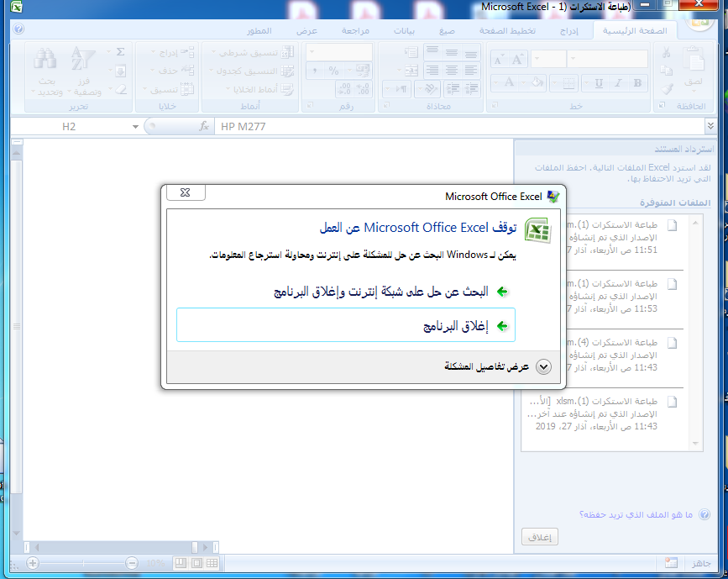Close the Document Recovery pane (إغلاق)
The width and height of the screenshot is (728, 579).
(x=540, y=537)
